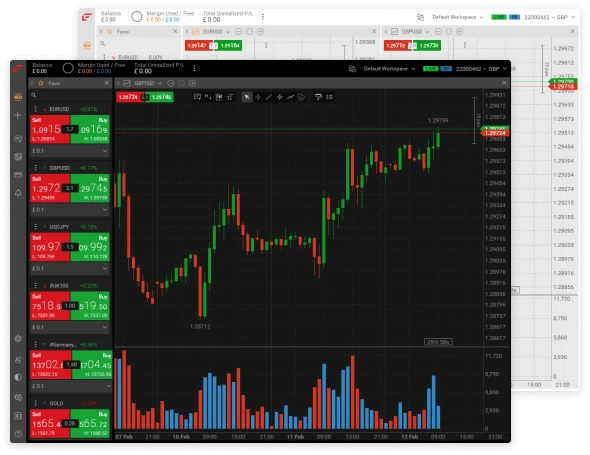Toggle the dark/light theme half-circle icon
Viewport: 590px width, 455px height.
[x=18, y=377]
